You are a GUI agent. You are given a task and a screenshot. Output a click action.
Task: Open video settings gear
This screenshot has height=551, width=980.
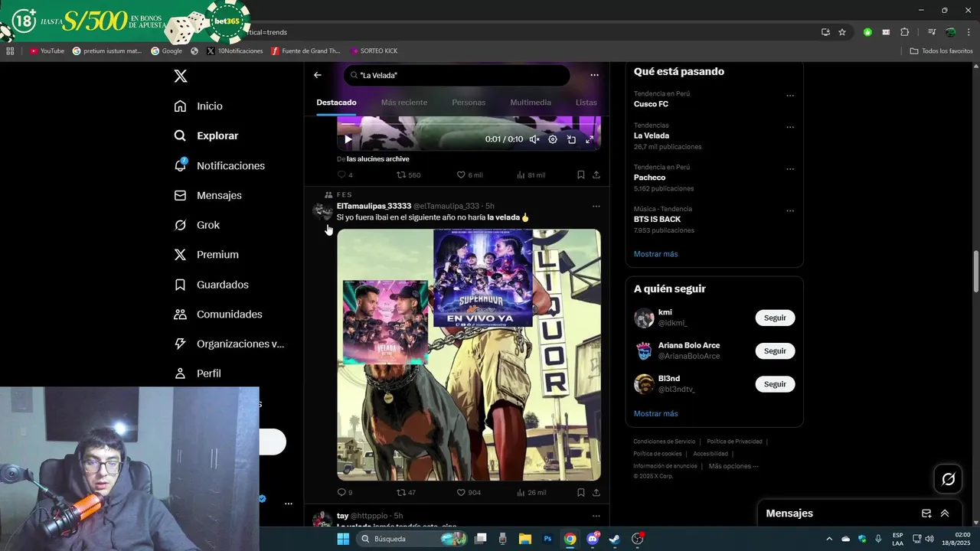click(553, 139)
